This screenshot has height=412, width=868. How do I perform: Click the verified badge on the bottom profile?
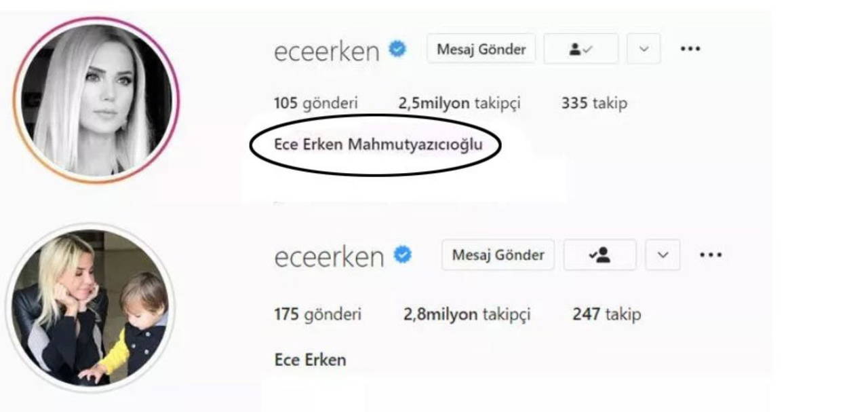tap(403, 255)
